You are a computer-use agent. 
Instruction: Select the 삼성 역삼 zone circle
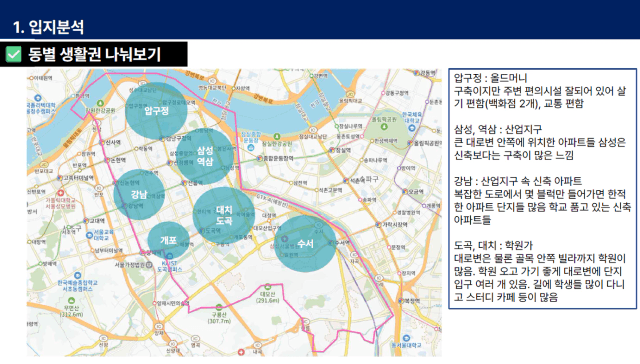[205, 156]
